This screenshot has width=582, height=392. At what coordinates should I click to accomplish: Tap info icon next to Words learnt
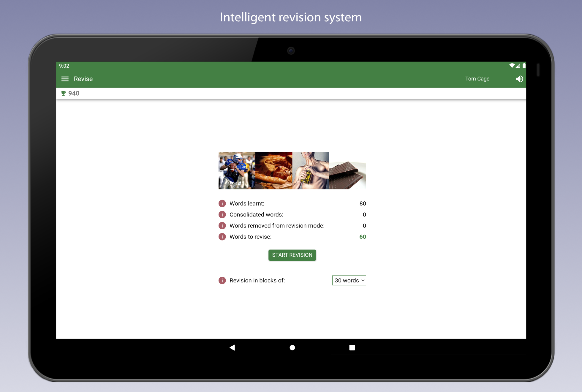point(222,203)
